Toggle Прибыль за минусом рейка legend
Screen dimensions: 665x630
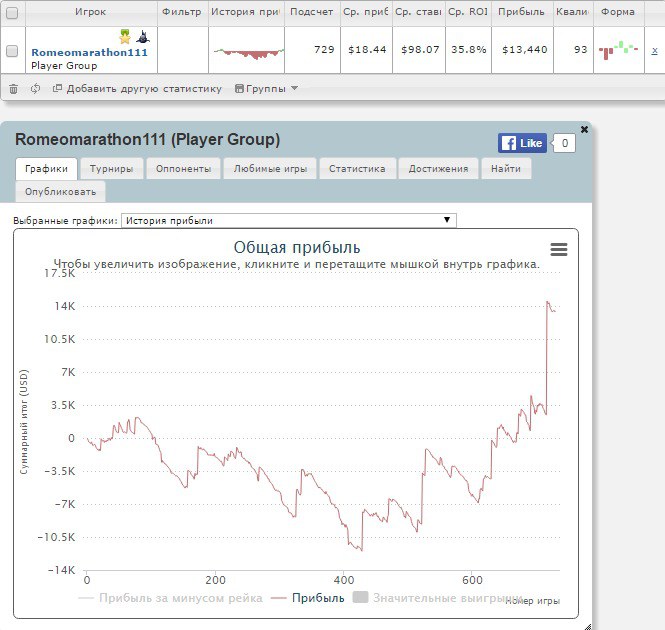(170, 598)
